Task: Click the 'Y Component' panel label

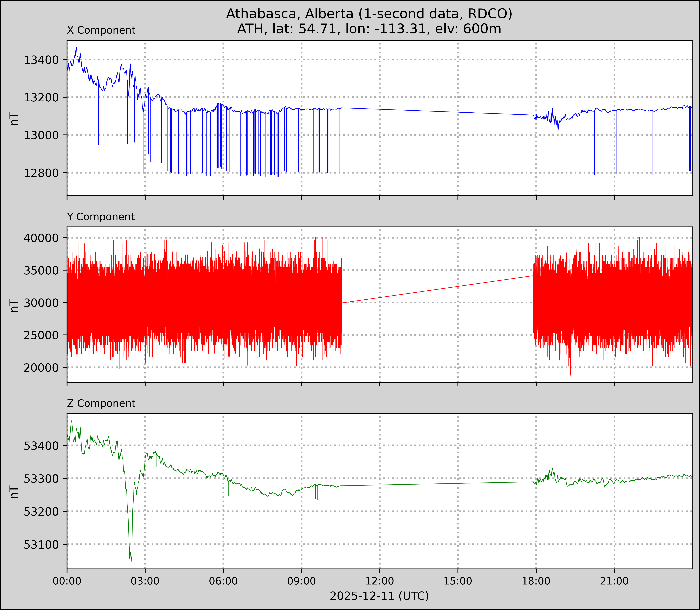Action: (x=101, y=217)
